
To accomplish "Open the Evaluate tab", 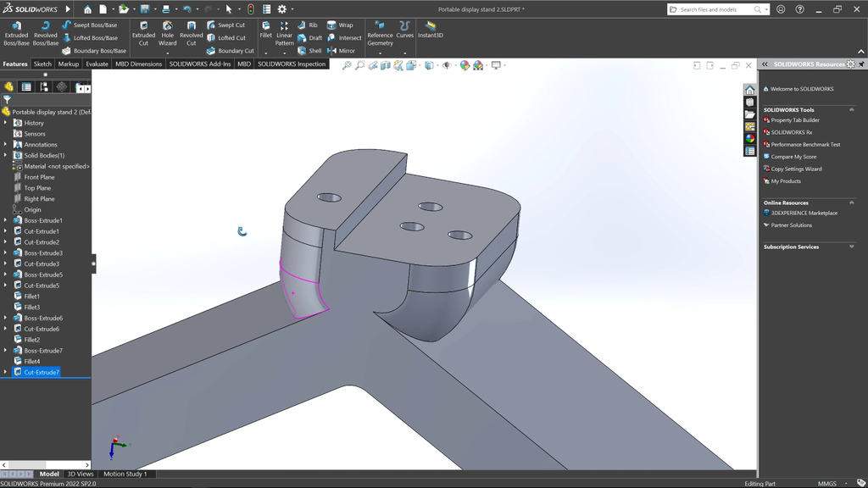I will [97, 64].
